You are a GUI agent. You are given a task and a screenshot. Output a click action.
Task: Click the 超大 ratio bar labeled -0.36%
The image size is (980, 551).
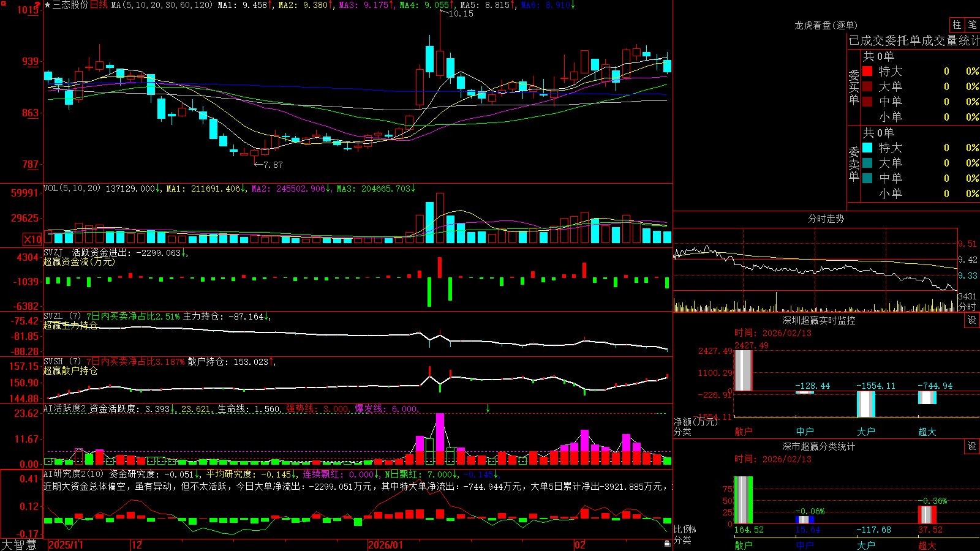point(927,515)
